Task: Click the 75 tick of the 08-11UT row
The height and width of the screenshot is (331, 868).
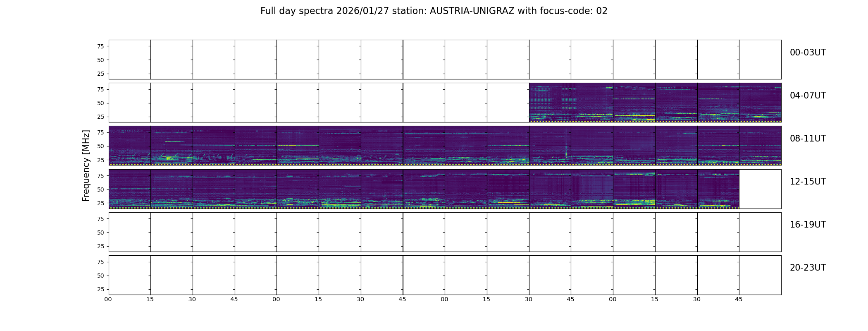Action: point(100,132)
